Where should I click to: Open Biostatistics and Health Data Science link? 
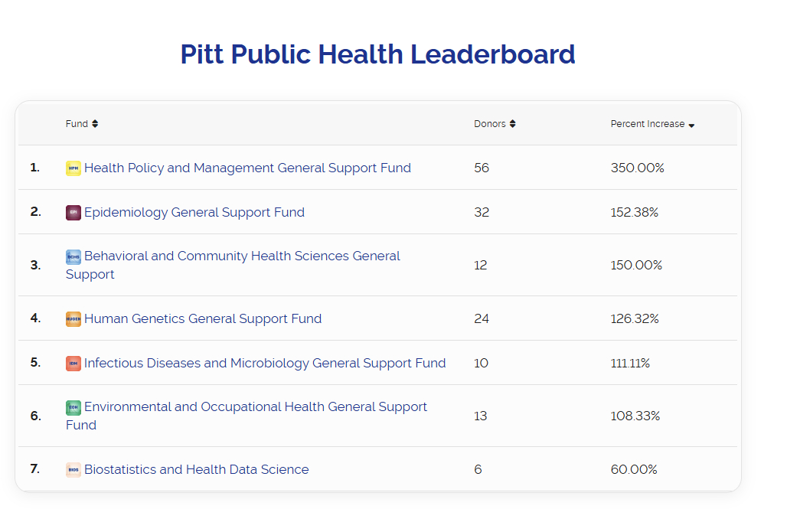(197, 469)
